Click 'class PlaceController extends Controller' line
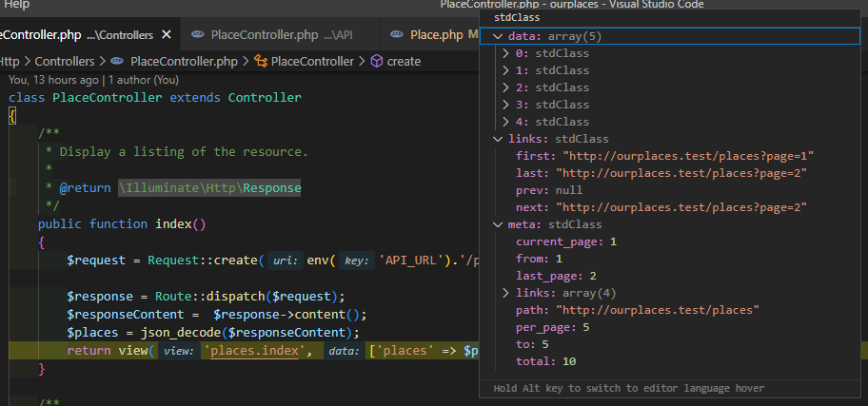Image resolution: width=868 pixels, height=406 pixels. coord(155,98)
